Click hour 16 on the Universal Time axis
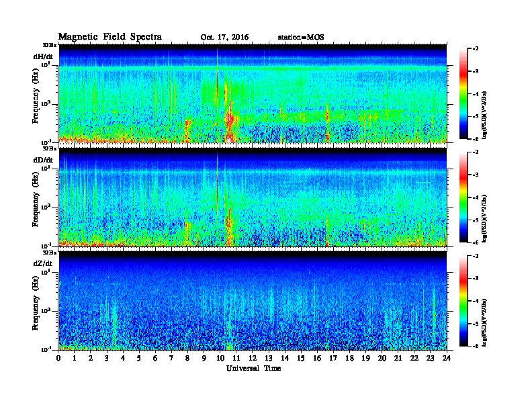The width and height of the screenshot is (532, 411). click(317, 358)
